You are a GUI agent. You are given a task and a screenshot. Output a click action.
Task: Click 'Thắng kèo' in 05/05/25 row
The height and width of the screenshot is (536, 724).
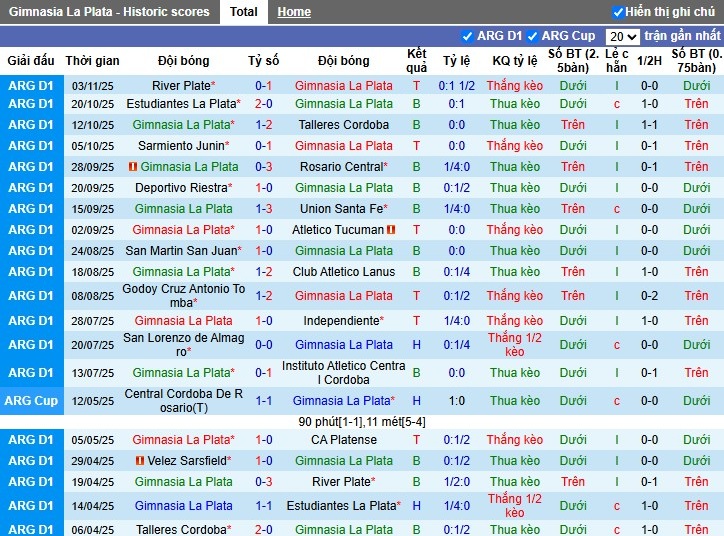coord(515,440)
